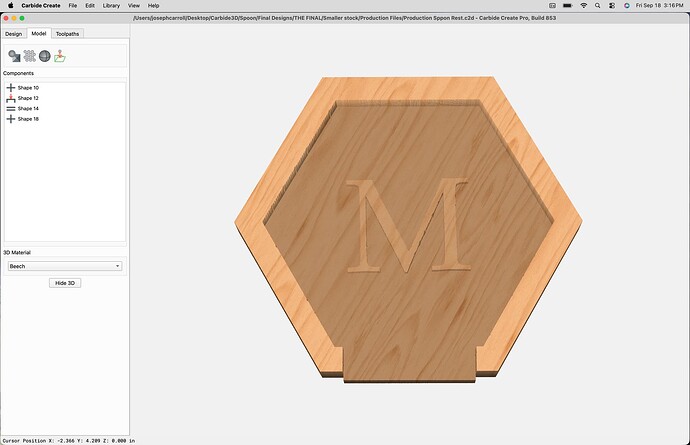
Task: Open the Library menu
Action: 111,6
